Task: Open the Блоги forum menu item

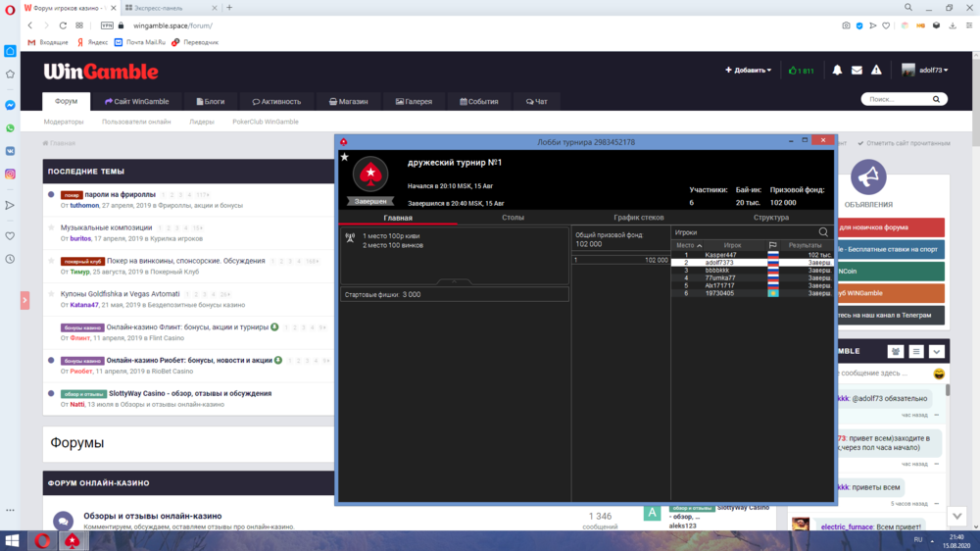Action: (x=210, y=101)
